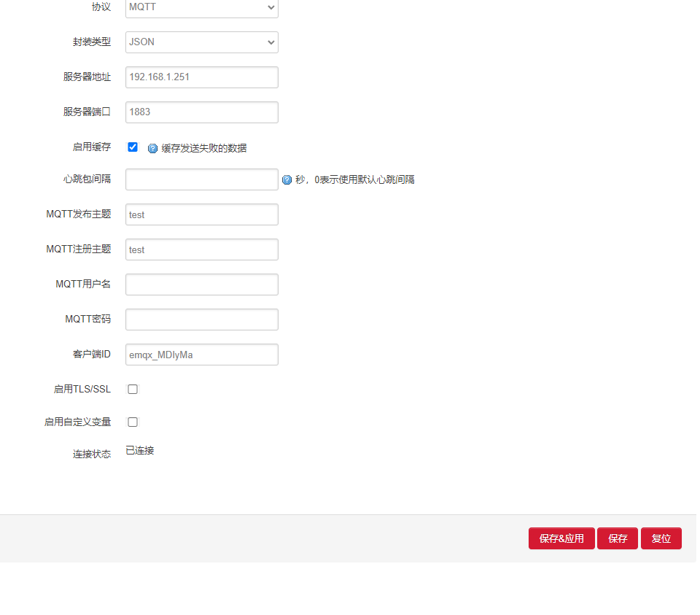
Task: Disable the 启用缓存 cache option
Action: tap(132, 147)
